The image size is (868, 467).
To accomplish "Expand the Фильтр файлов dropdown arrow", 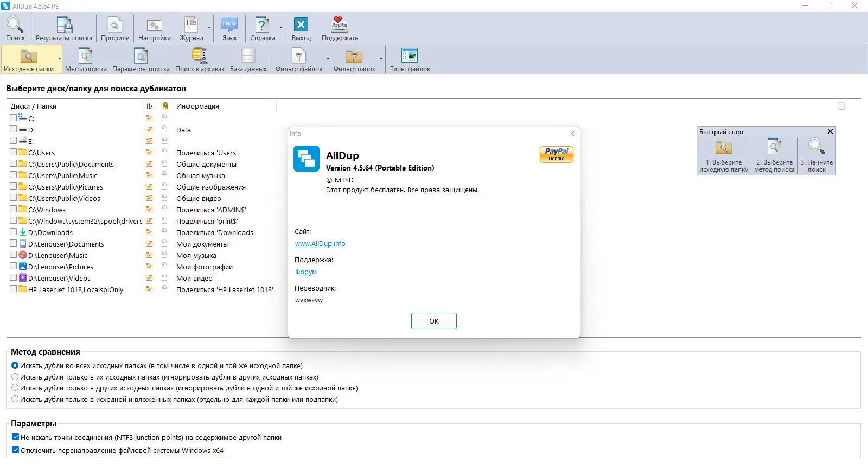I will 328,59.
